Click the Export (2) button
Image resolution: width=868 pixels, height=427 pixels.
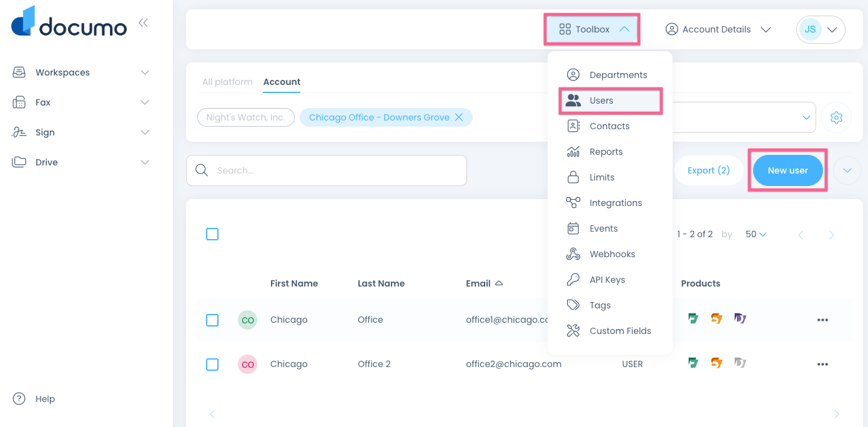[x=709, y=170]
